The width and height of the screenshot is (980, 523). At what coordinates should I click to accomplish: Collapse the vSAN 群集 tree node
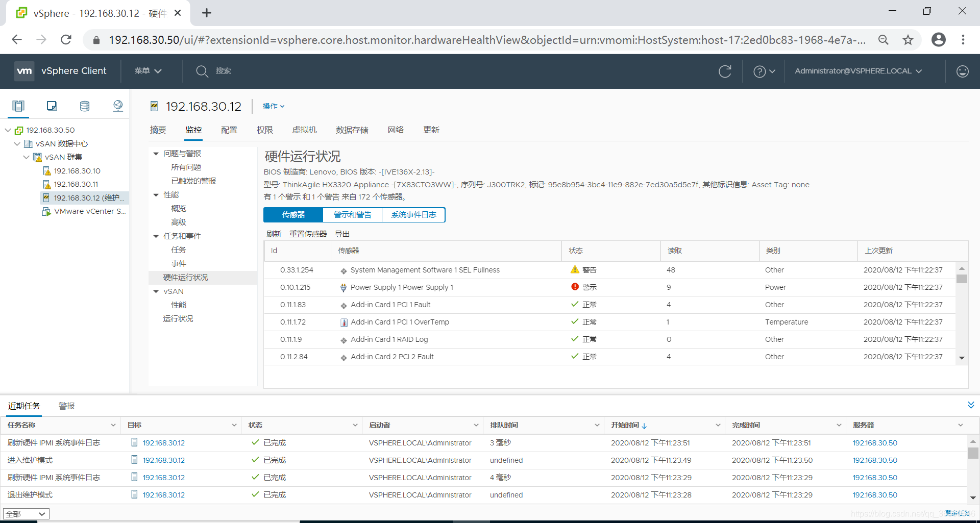(x=27, y=157)
